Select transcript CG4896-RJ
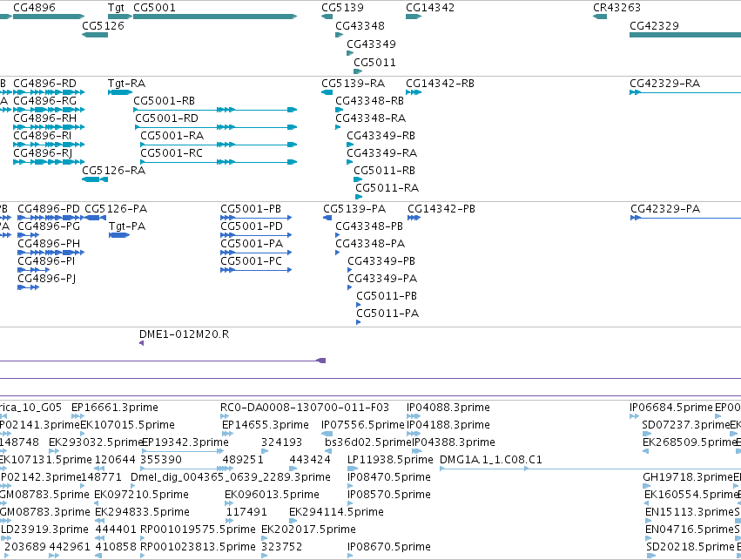This screenshot has width=741, height=560. pyautogui.click(x=49, y=162)
